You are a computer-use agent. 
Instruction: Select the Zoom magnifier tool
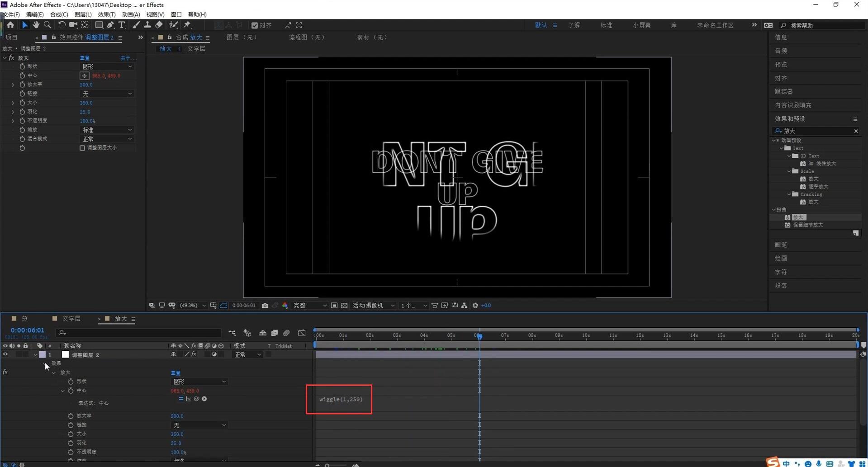pos(47,25)
